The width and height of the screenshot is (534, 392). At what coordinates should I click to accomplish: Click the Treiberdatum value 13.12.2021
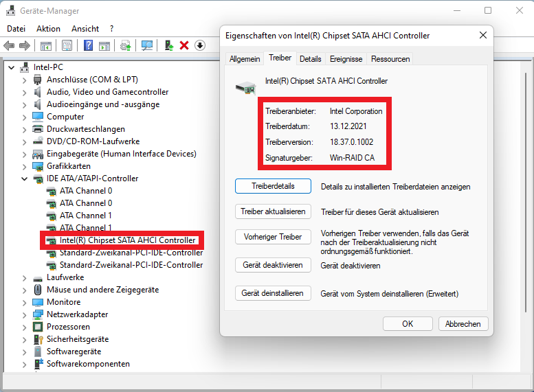coord(348,126)
